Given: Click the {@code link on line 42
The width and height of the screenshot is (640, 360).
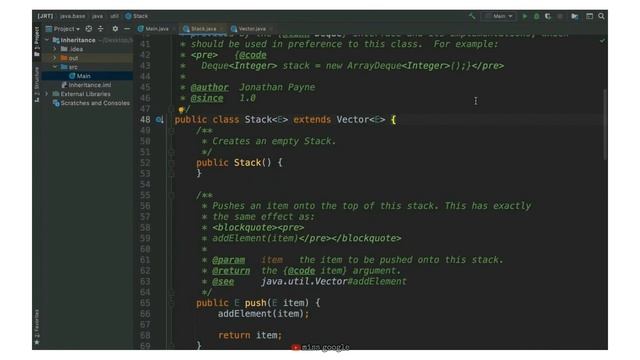Looking at the screenshot, I should 250,55.
